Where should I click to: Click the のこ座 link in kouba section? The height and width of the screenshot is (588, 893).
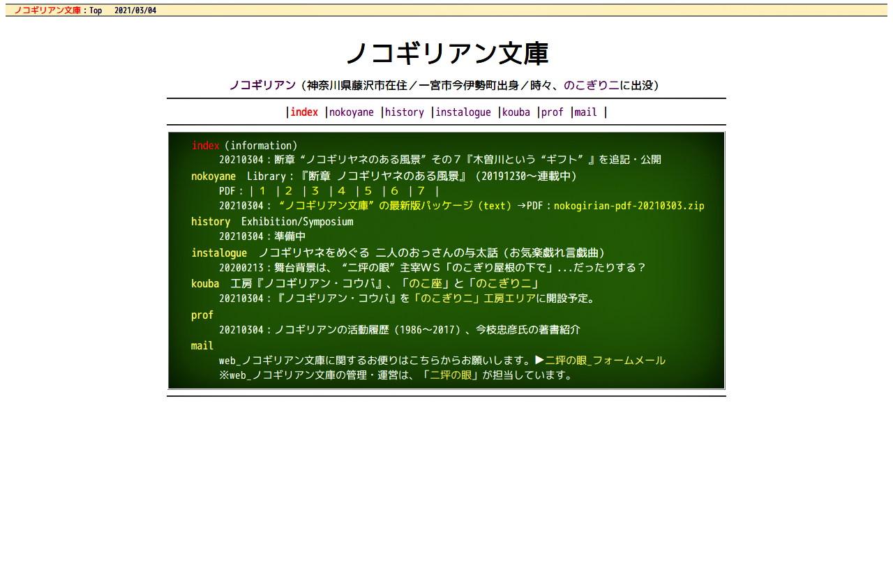click(x=425, y=284)
